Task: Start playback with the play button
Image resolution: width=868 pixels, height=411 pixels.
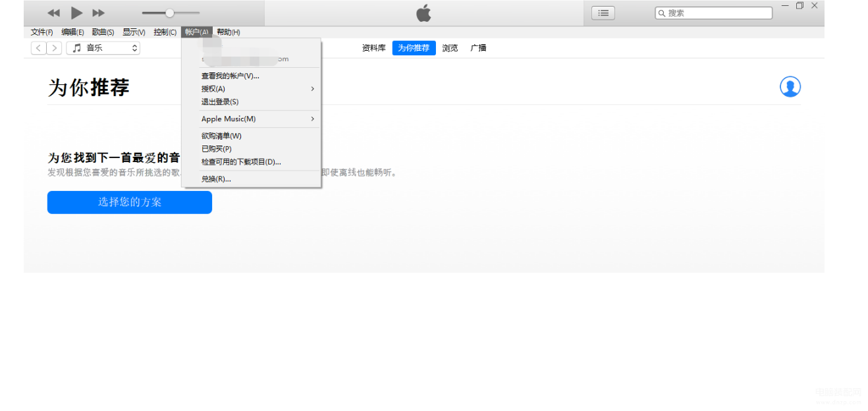Action: pos(77,13)
